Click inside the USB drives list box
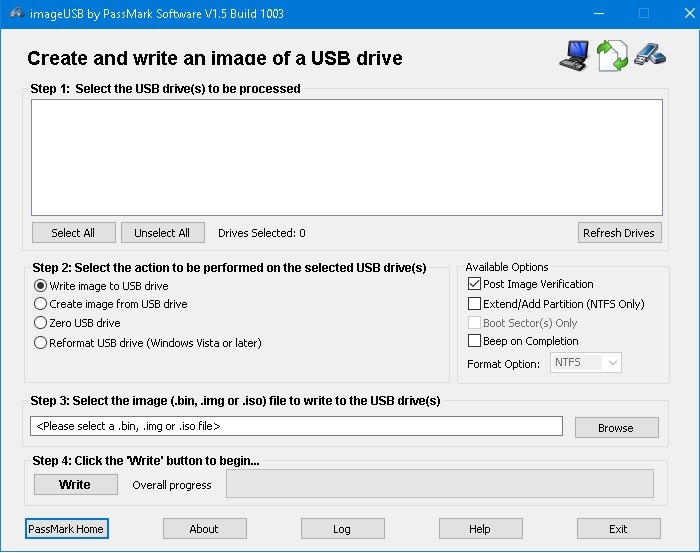The height and width of the screenshot is (553, 700). (x=347, y=157)
